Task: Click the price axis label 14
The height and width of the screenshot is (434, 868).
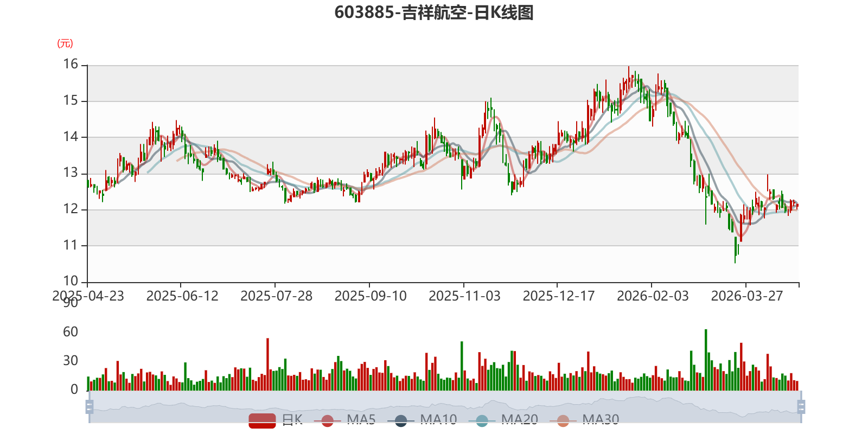Action: pyautogui.click(x=71, y=137)
